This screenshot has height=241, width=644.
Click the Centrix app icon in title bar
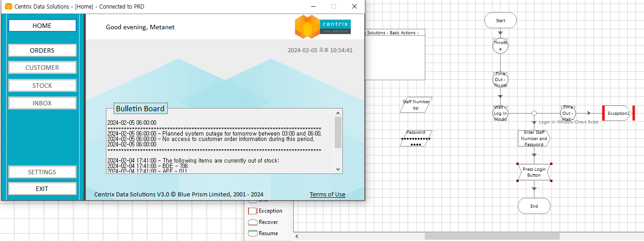(9, 6)
